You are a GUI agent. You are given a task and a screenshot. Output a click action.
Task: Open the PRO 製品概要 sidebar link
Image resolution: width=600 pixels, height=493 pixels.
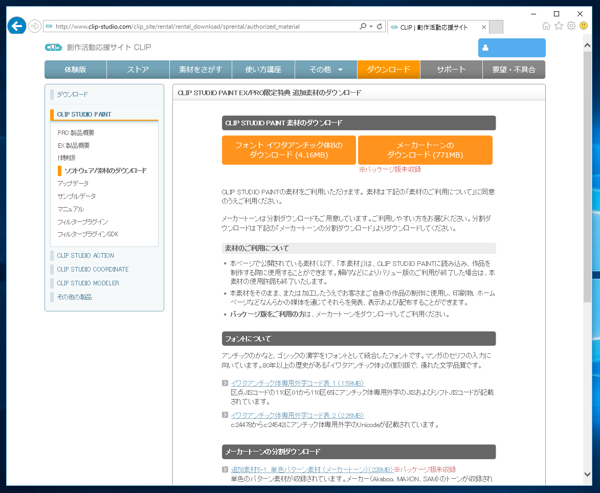76,132
